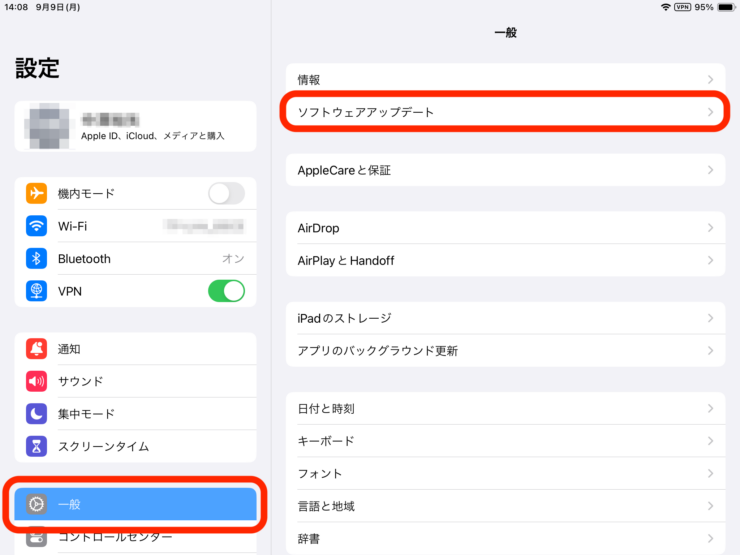Open ソフトウェアアップデート chevron
This screenshot has height=555, width=740.
coord(710,112)
